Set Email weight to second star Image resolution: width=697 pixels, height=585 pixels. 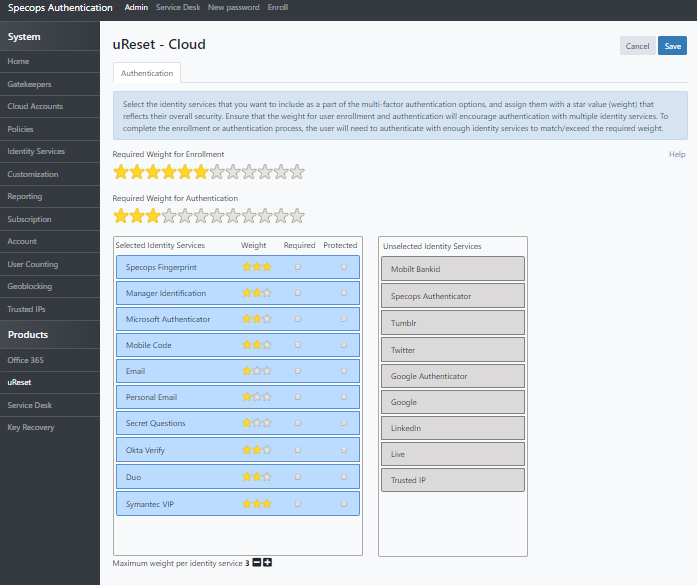pyautogui.click(x=257, y=371)
